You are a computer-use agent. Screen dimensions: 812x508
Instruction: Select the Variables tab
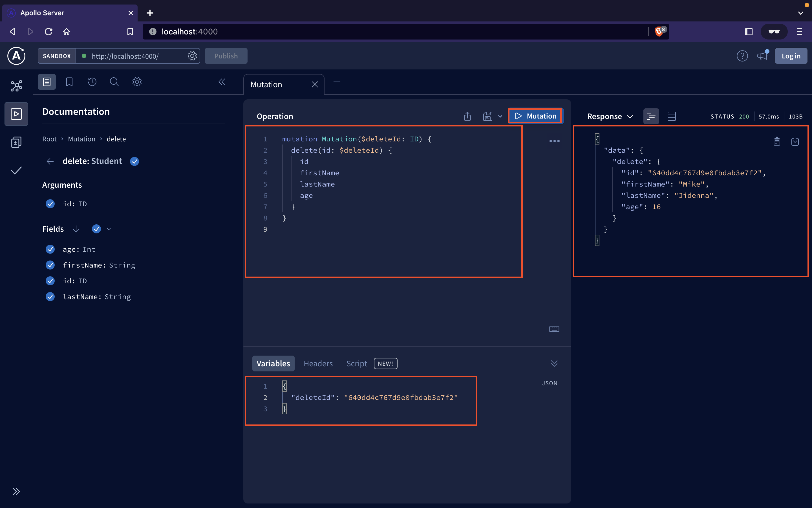point(273,364)
